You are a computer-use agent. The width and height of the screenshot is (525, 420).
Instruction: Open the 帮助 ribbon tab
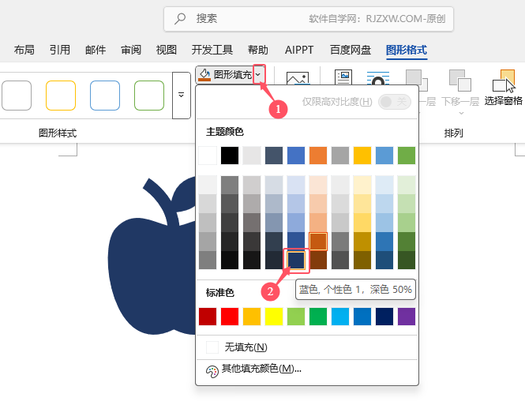click(258, 50)
